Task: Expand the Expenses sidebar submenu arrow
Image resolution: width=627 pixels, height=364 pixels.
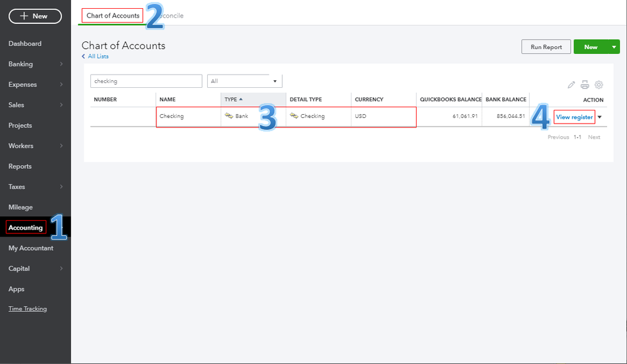Action: click(x=61, y=84)
